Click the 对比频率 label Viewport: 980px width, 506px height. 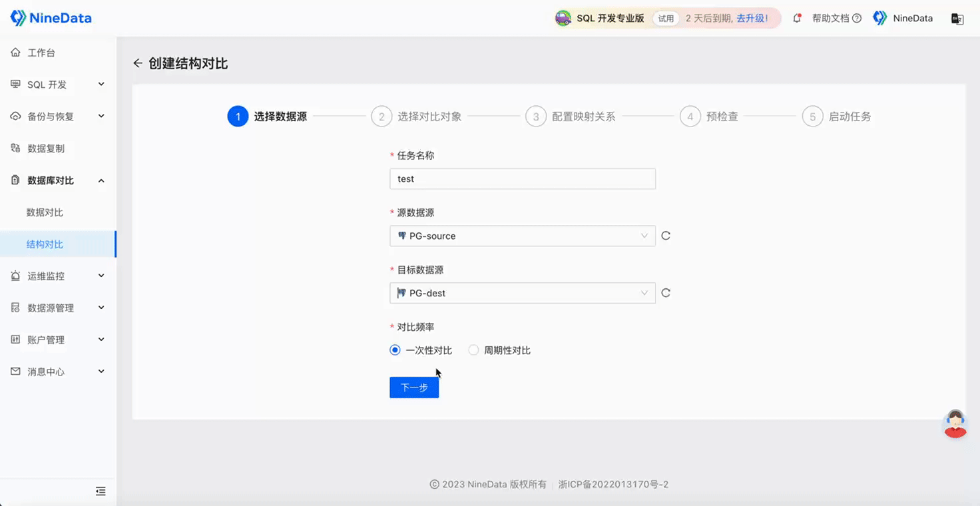(415, 327)
